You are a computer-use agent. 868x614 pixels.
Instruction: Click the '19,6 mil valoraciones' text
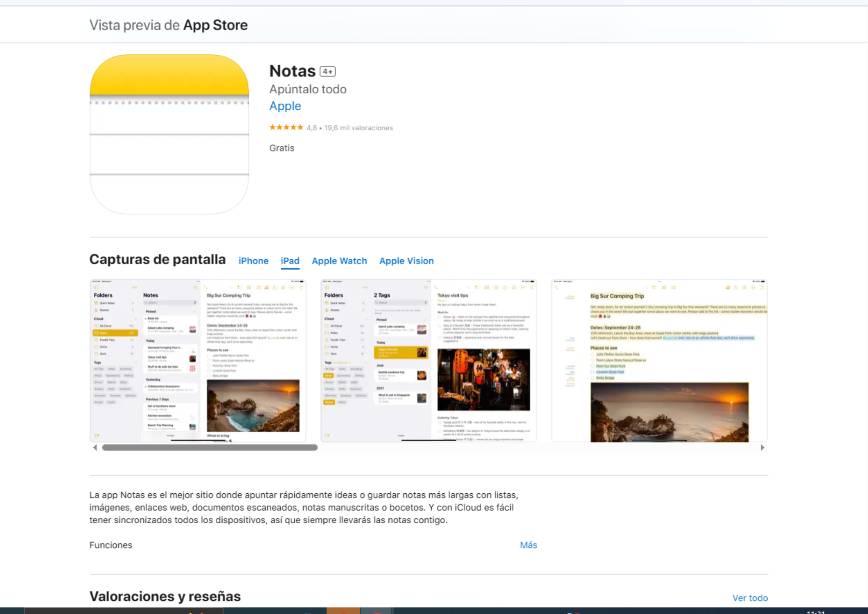click(x=358, y=128)
